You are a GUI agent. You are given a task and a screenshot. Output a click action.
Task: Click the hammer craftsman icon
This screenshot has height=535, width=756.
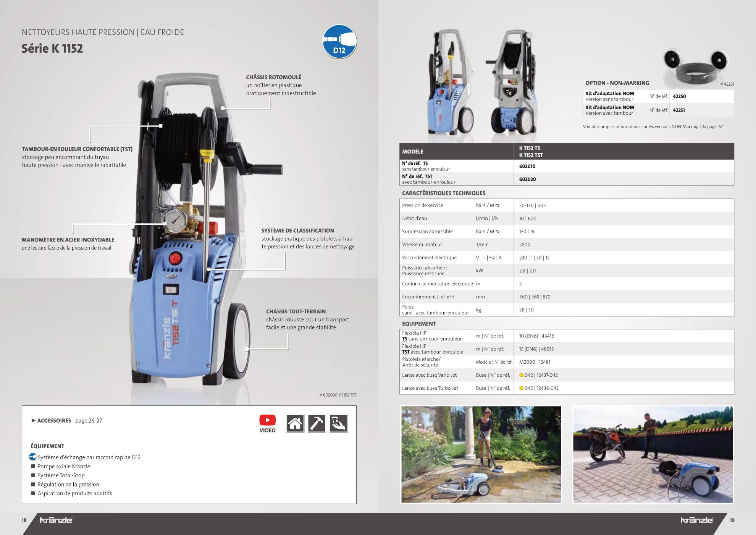coord(317,423)
